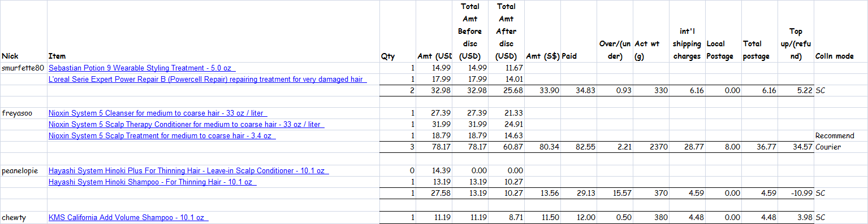
Task: Select the 29.13 Paid cell
Action: 579,194
